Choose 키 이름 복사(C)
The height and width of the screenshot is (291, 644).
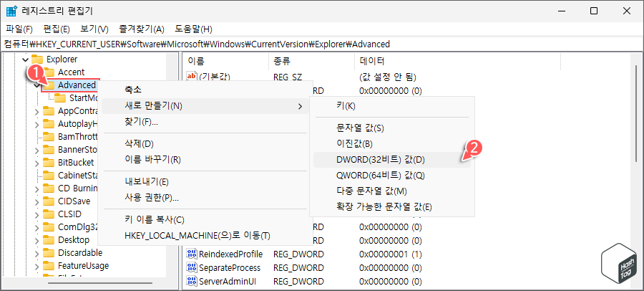coord(205,220)
